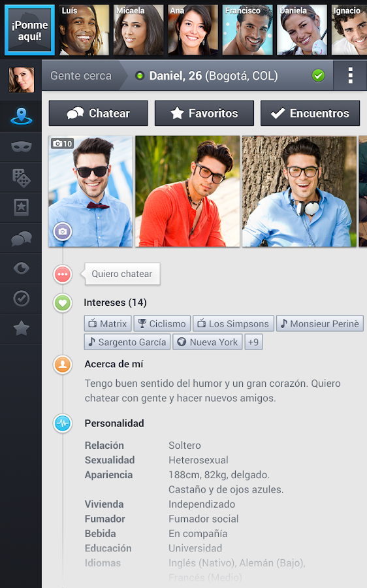Screen dimensions: 367x588
Task: Open the eye visitors sidebar icon
Action: coord(21,268)
